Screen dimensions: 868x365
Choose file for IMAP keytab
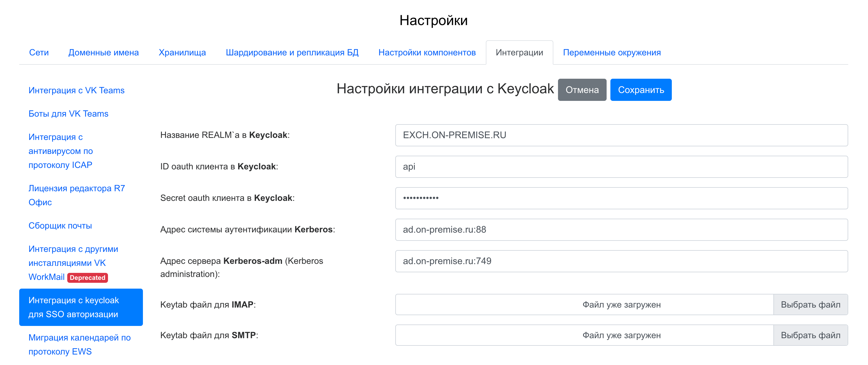810,305
